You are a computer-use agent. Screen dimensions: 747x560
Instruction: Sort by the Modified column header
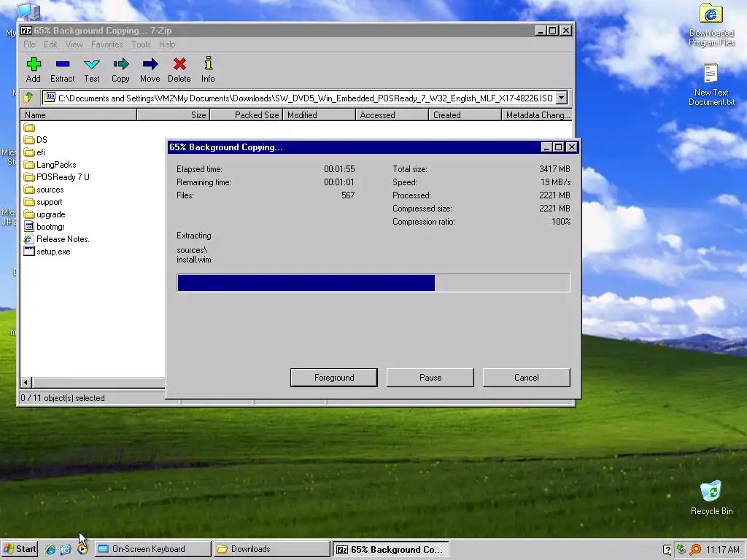click(x=320, y=115)
